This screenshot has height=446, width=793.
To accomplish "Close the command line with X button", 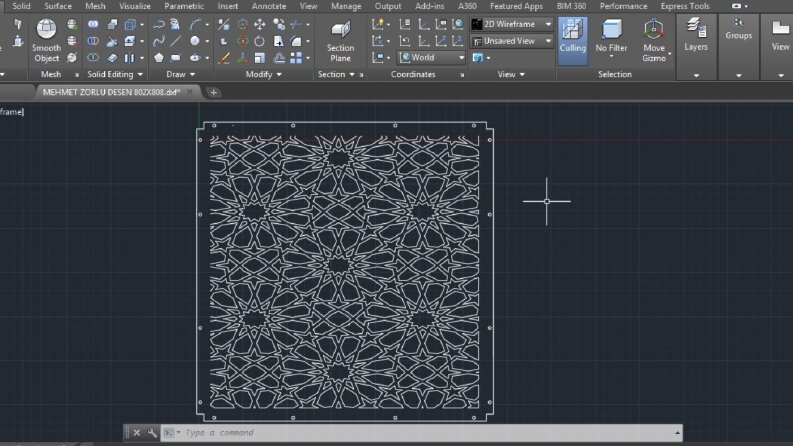I will pyautogui.click(x=137, y=433).
